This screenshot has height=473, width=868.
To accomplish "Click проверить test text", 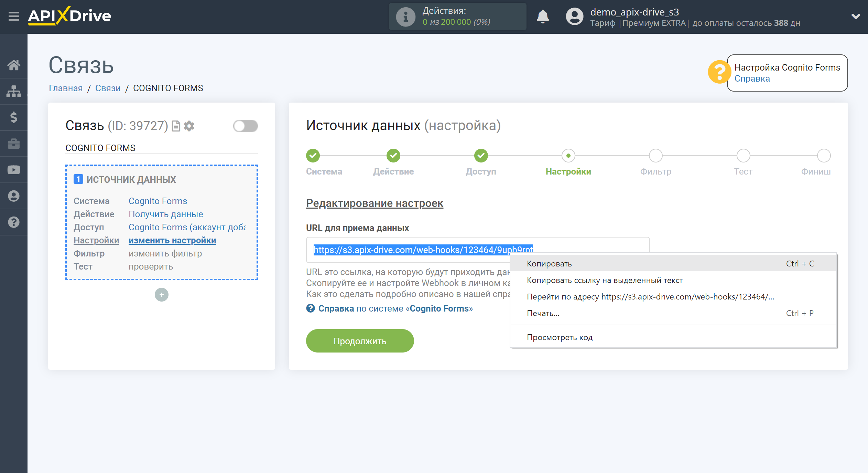I will pyautogui.click(x=151, y=266).
